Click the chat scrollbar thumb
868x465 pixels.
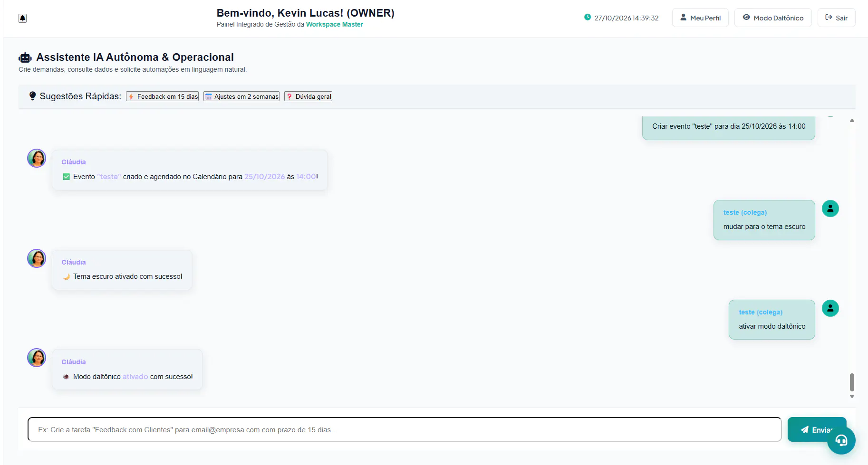tap(852, 382)
